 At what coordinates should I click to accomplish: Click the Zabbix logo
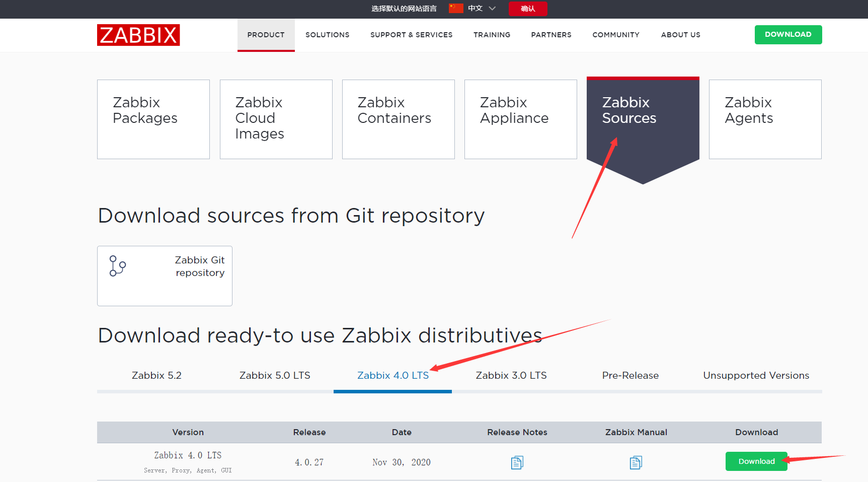click(x=138, y=35)
